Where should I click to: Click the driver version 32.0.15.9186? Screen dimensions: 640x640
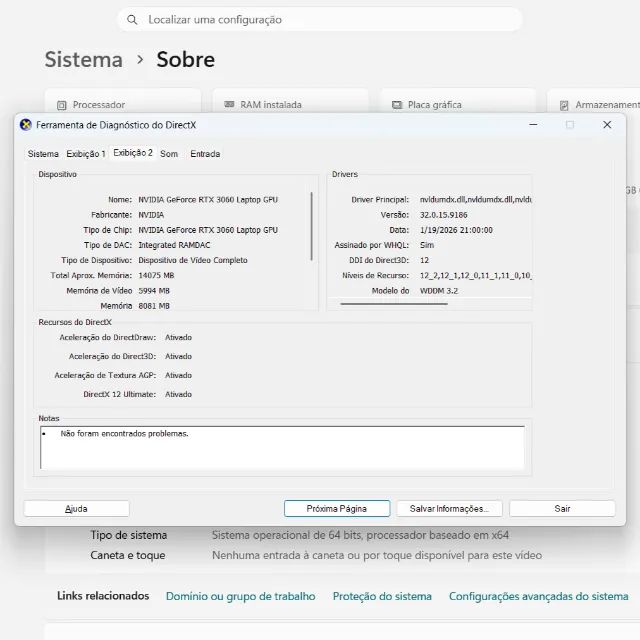click(x=444, y=215)
